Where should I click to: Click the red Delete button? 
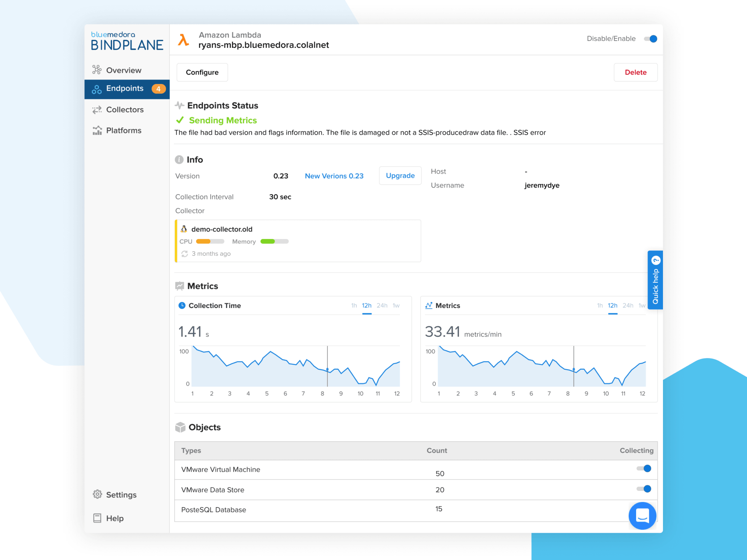point(636,72)
